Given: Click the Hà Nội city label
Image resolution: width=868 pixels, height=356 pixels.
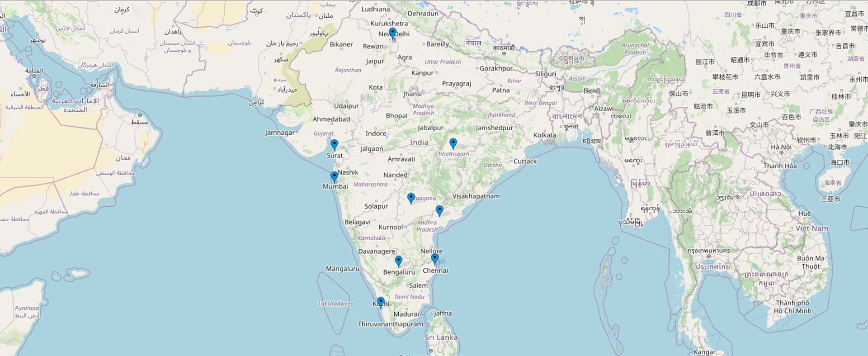Looking at the screenshot, I should pyautogui.click(x=781, y=147).
